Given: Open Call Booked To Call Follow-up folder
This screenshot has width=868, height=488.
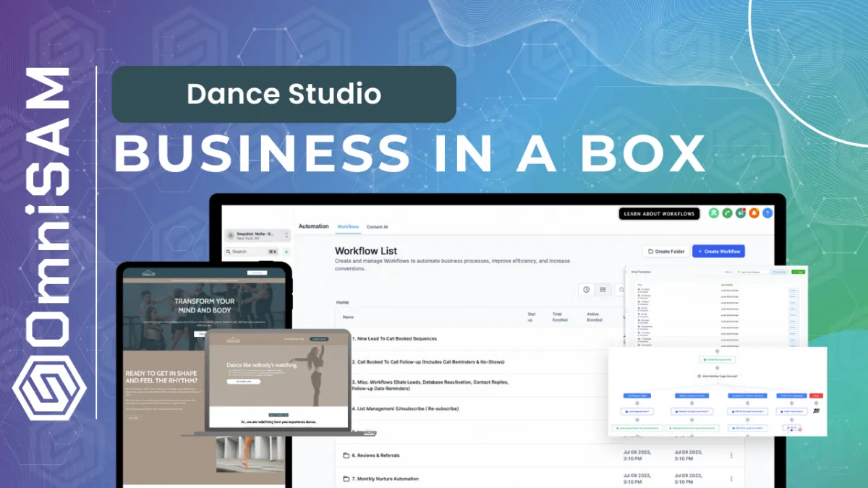Looking at the screenshot, I should coord(427,361).
